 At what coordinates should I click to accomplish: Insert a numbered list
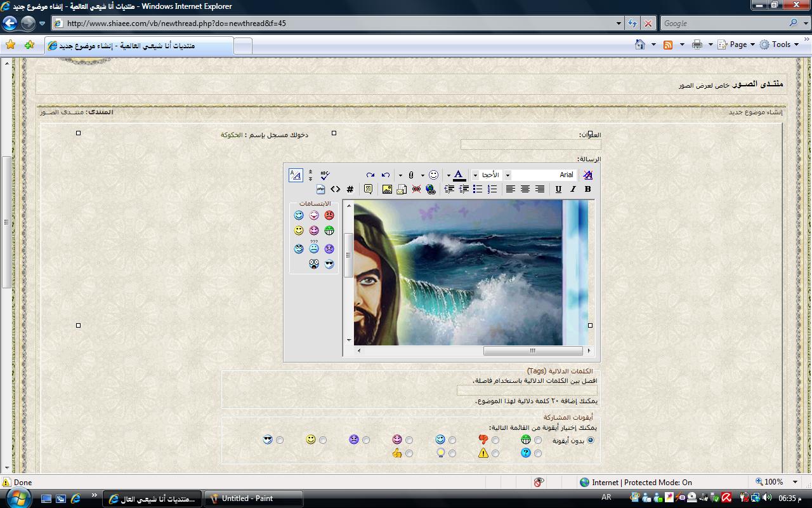(x=492, y=189)
